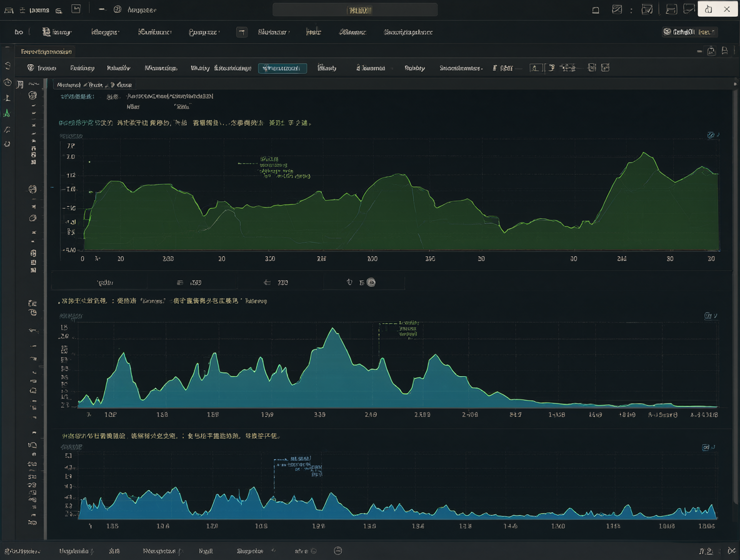
Task: Click the round target icon in the control bar
Action: pos(371,282)
